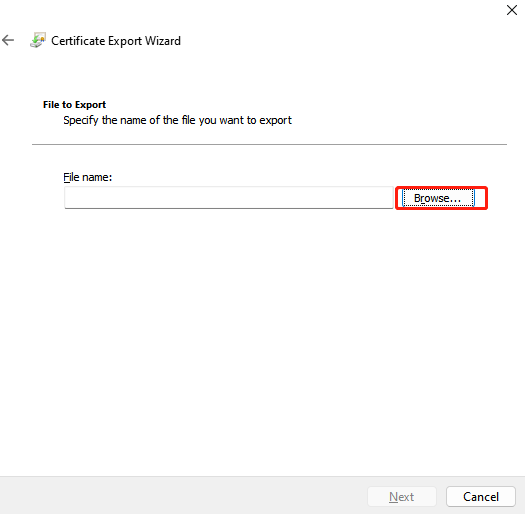This screenshot has width=525, height=514.
Task: Click the Certificate Export Wizard icon
Action: coord(38,41)
